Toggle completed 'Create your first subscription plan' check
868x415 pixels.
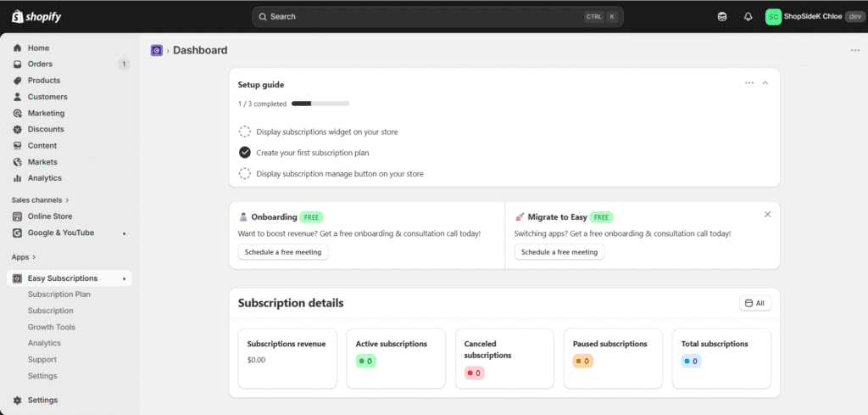245,153
